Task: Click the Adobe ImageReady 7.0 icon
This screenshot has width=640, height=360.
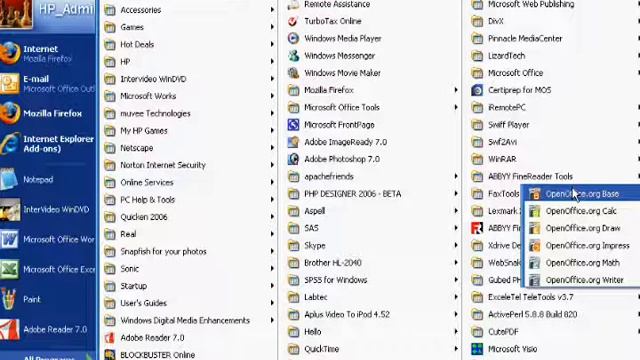Action: click(x=293, y=142)
